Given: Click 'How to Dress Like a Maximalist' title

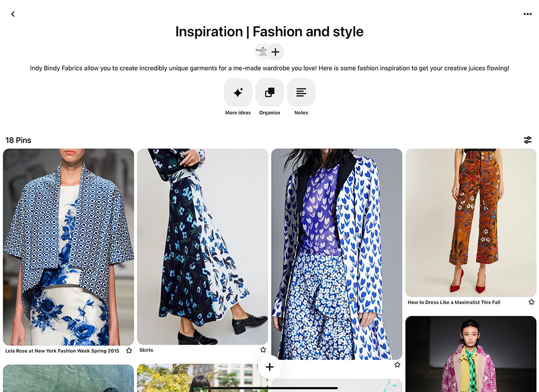Looking at the screenshot, I should 454,303.
